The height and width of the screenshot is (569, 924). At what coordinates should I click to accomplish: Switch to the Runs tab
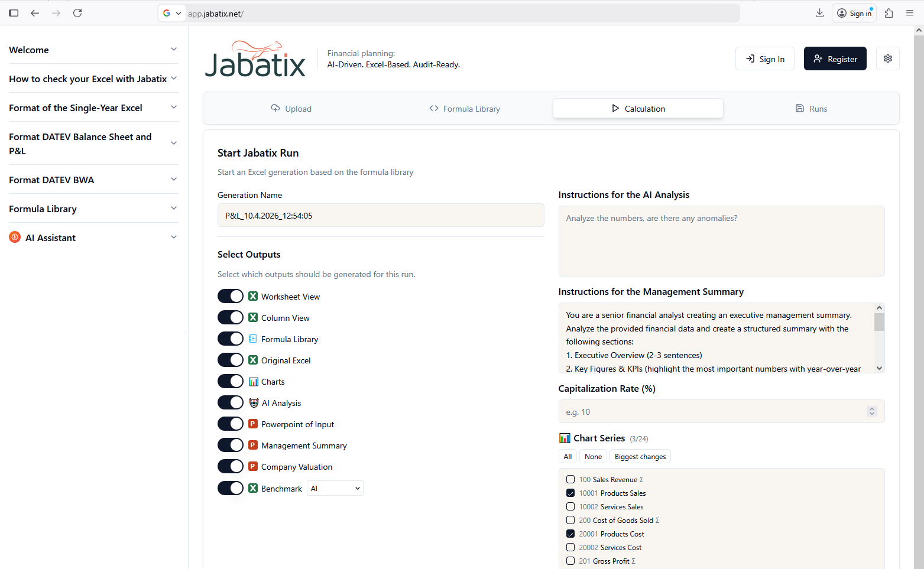(811, 108)
